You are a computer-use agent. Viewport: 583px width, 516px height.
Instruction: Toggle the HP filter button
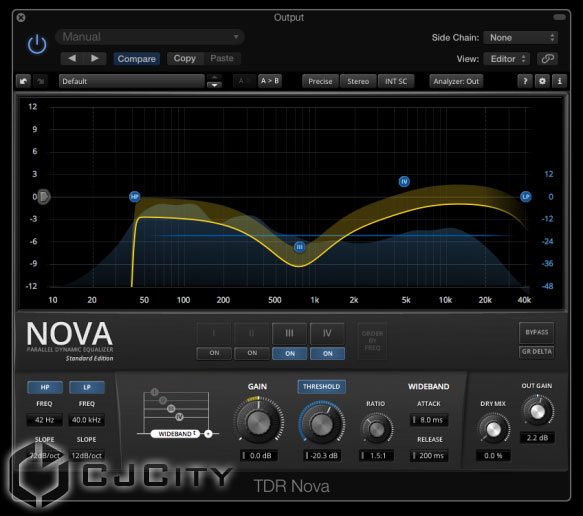pos(45,387)
